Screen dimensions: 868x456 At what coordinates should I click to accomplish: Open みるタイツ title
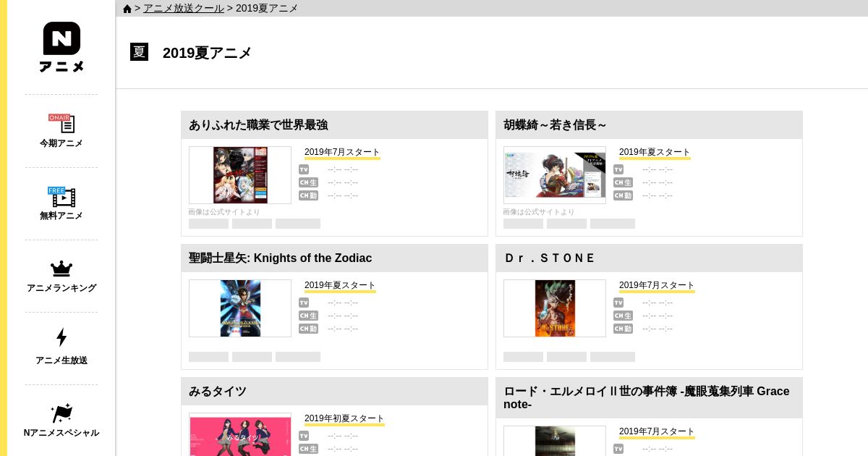pos(218,392)
